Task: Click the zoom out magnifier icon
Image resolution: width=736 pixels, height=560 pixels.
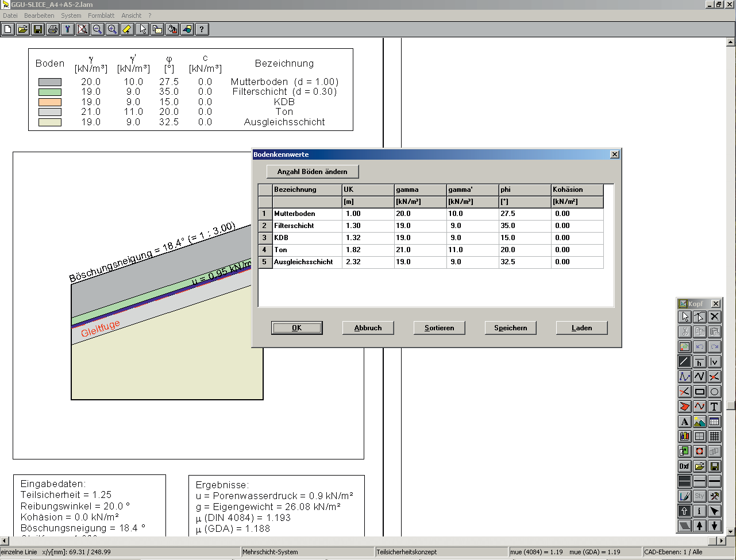Action: tap(98, 29)
